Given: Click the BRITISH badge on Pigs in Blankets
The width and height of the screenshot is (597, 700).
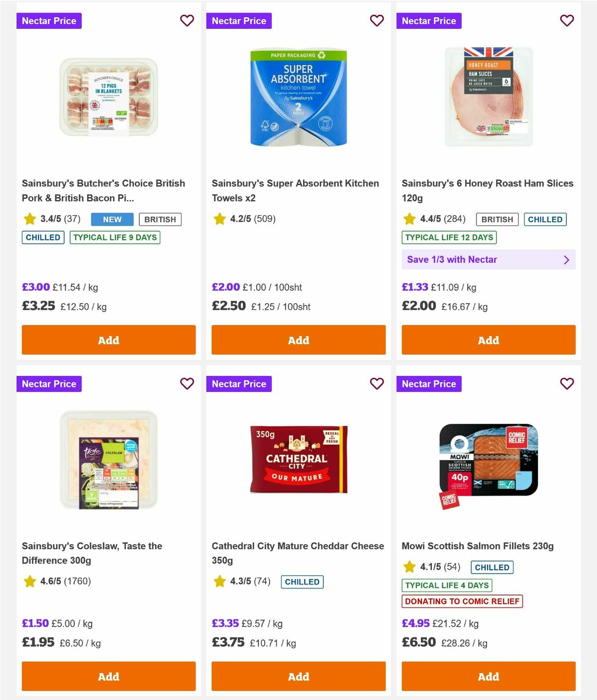Looking at the screenshot, I should click(160, 219).
